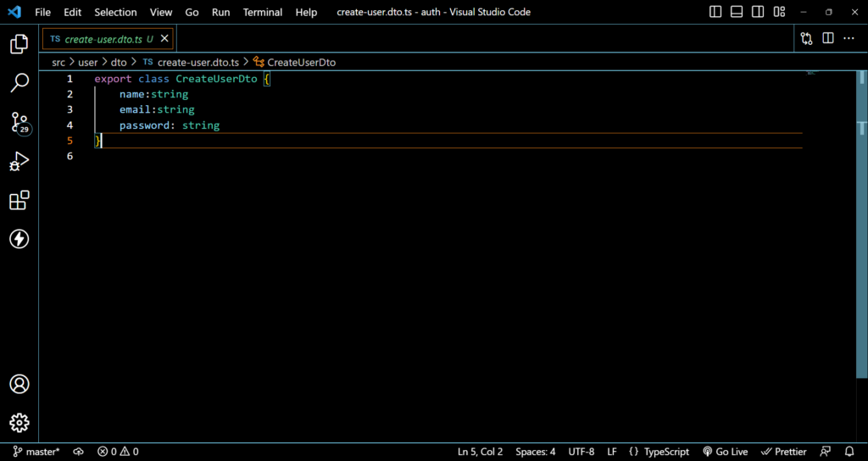
Task: Change encoding via UTF-8
Action: [581, 452]
